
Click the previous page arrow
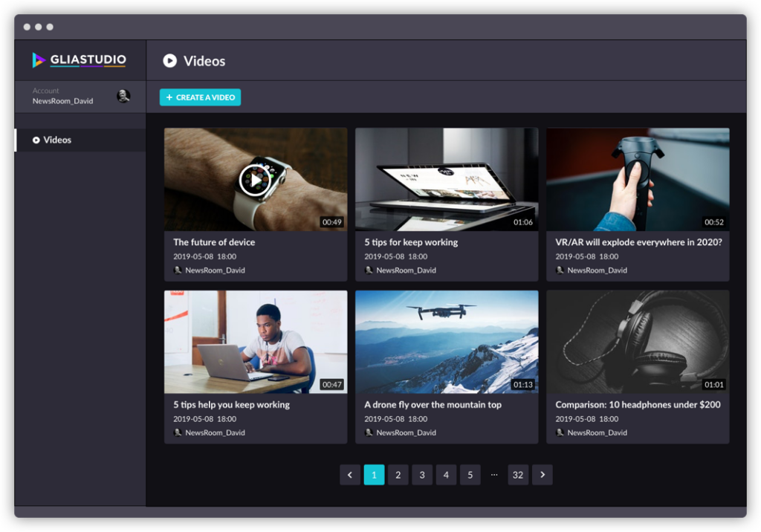[x=350, y=474]
